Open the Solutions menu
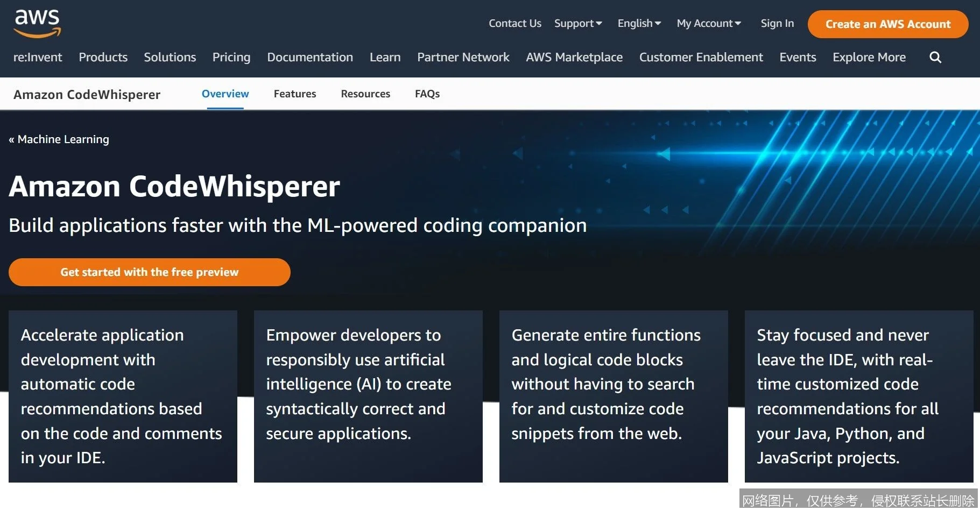 pyautogui.click(x=170, y=57)
